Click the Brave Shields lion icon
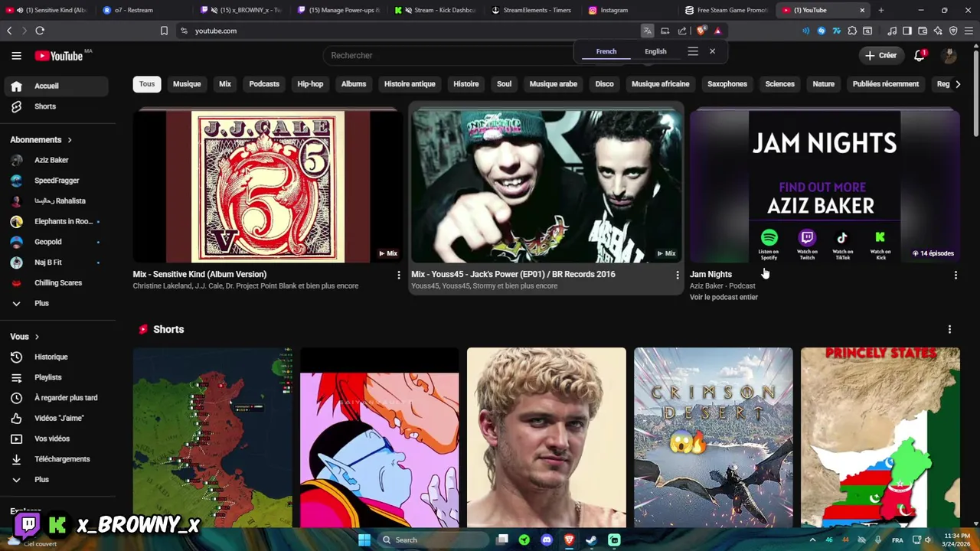Viewport: 980px width, 551px height. pyautogui.click(x=701, y=31)
